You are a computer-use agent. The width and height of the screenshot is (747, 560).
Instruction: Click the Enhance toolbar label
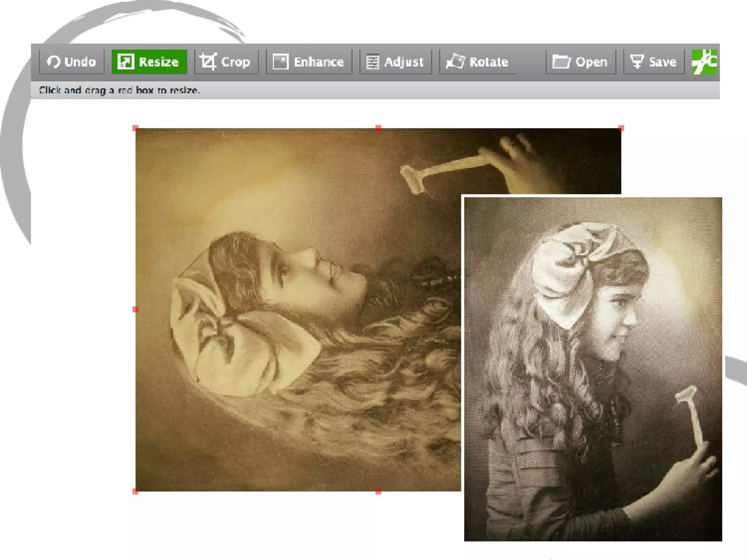click(319, 62)
